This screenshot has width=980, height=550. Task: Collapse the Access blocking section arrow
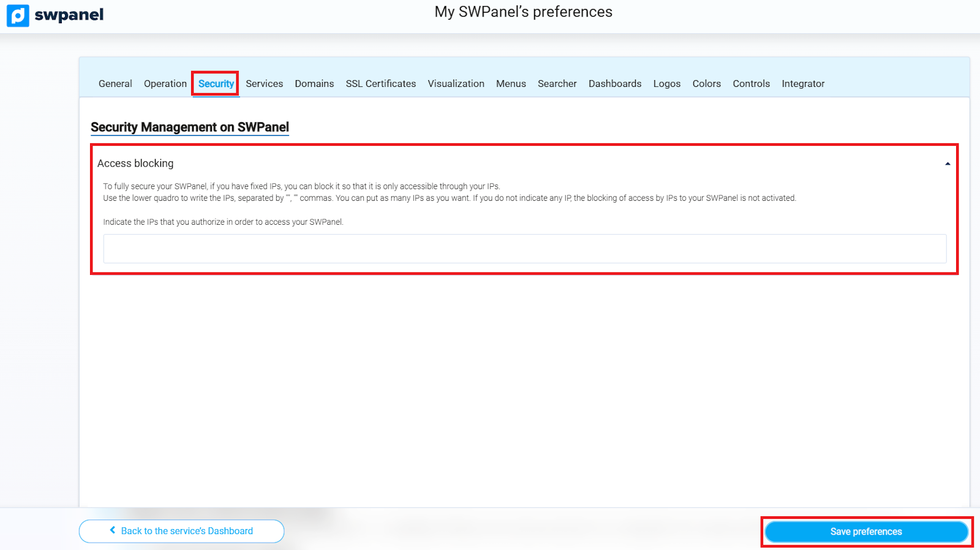(x=947, y=164)
